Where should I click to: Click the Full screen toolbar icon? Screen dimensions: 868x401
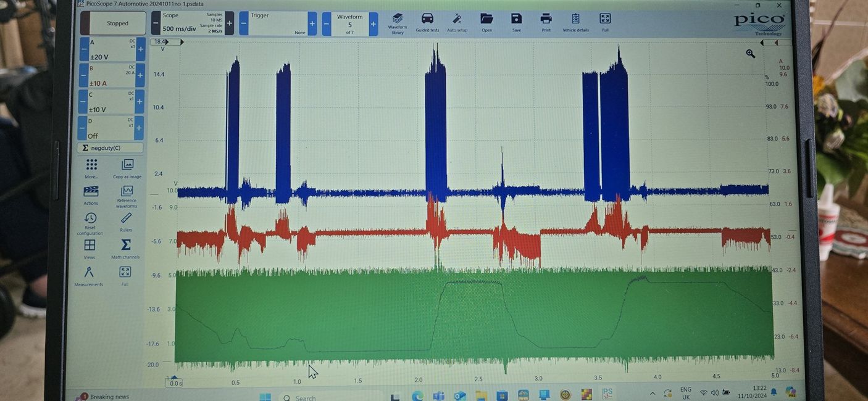tap(605, 22)
